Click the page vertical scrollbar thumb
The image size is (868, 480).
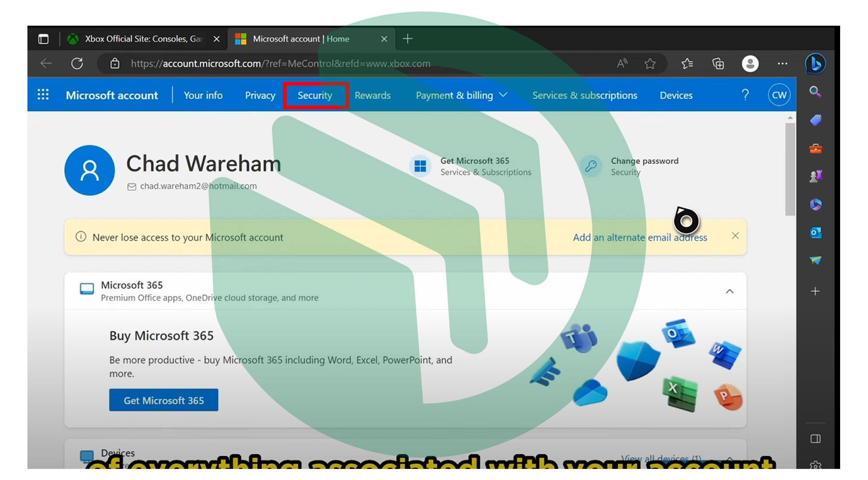790,169
